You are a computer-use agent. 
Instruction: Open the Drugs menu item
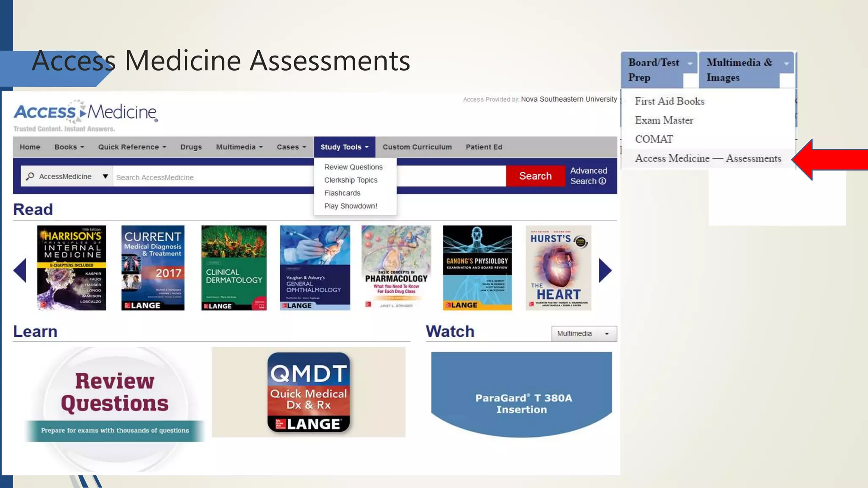(x=191, y=147)
